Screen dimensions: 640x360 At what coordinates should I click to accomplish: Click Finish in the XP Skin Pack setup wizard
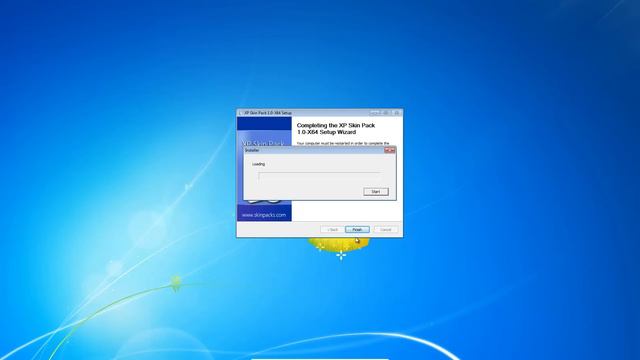[x=357, y=229]
